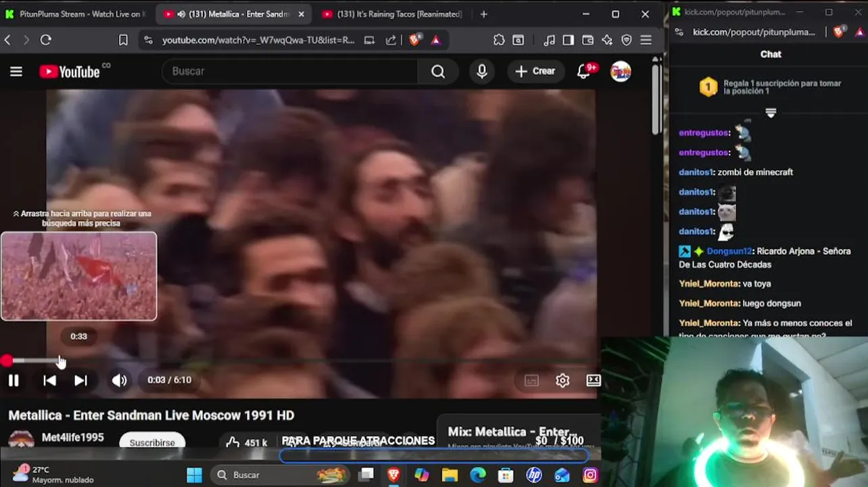The height and width of the screenshot is (487, 868).
Task: Click the youtube.com address bar URL
Action: point(258,41)
